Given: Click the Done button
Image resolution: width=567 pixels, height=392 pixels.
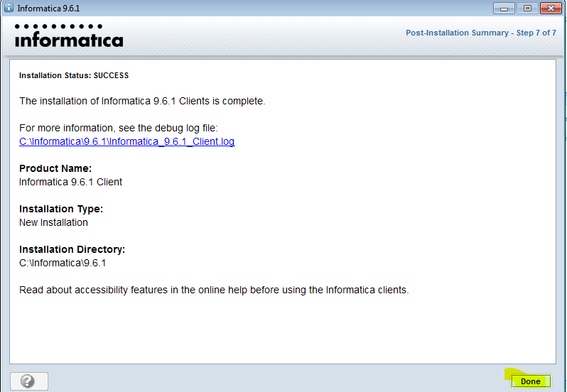Looking at the screenshot, I should tap(531, 381).
